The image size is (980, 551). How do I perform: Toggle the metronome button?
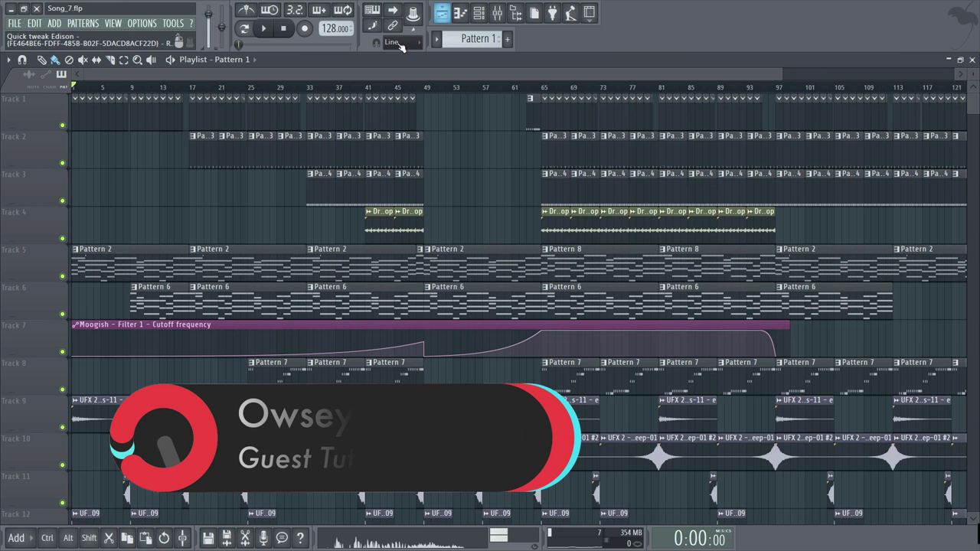246,10
